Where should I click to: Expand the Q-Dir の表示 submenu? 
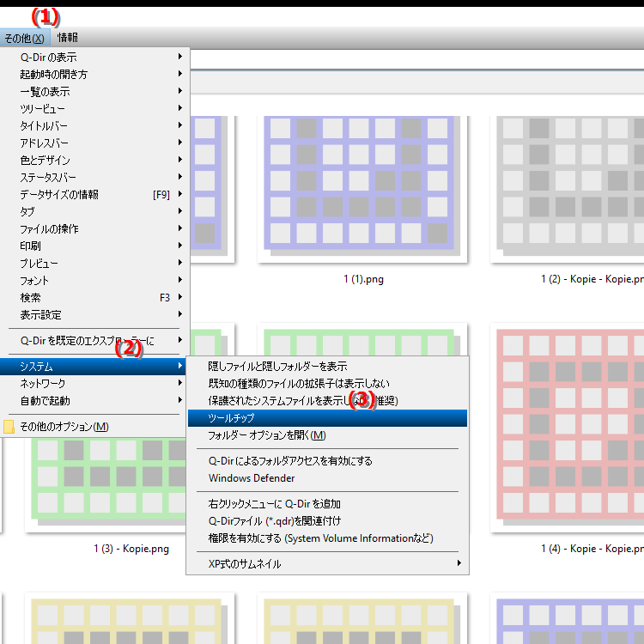[x=94, y=57]
